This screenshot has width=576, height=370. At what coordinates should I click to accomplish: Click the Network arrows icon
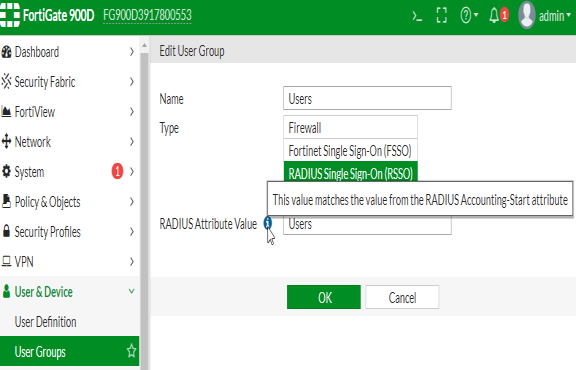pyautogui.click(x=6, y=141)
